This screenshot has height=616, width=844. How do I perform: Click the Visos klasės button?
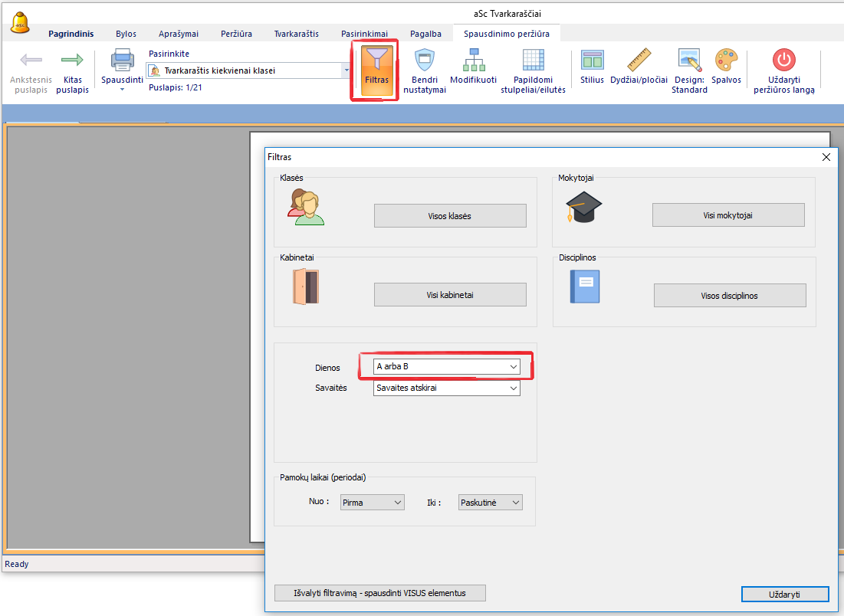450,216
